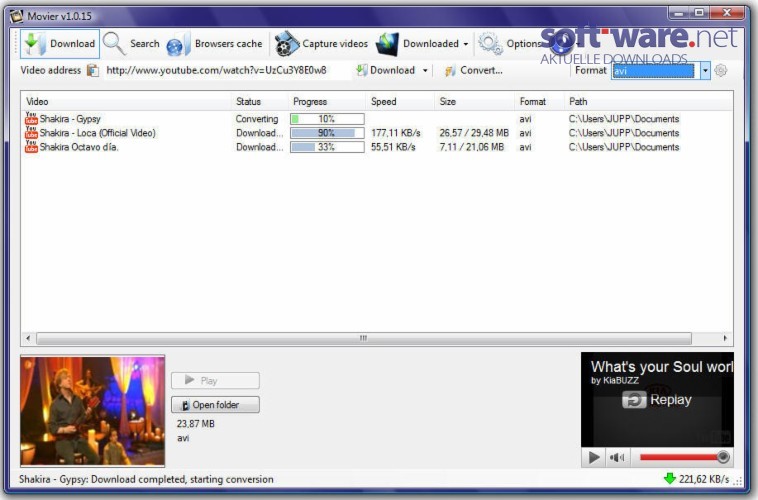Click the ad player play button
Viewport: 758px width, 500px height.
coord(594,457)
